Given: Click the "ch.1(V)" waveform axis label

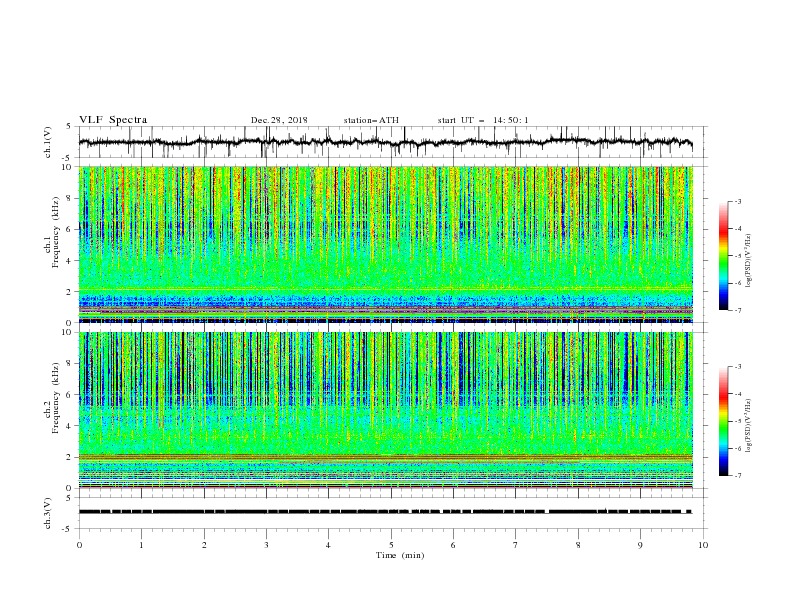Looking at the screenshot, I should tap(48, 142).
